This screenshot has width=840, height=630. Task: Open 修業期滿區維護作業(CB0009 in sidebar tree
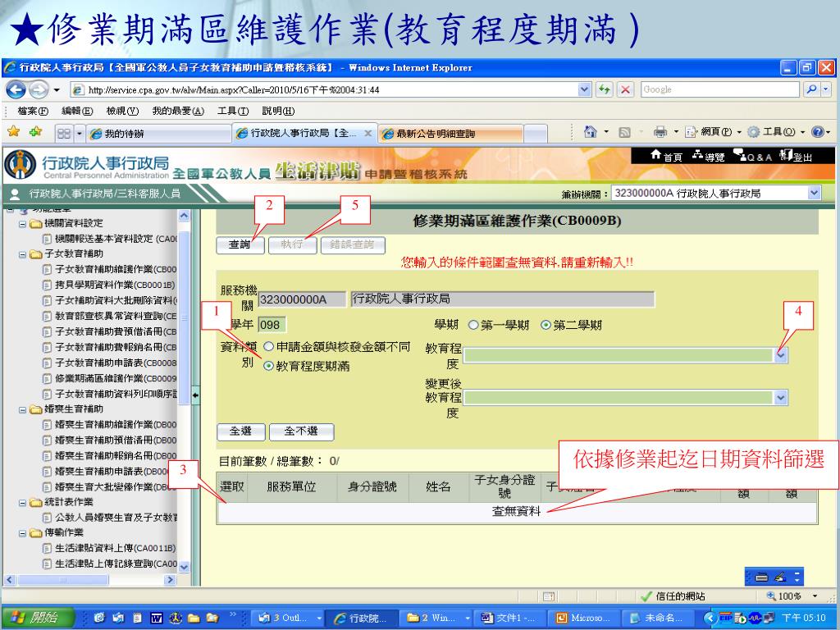point(116,378)
